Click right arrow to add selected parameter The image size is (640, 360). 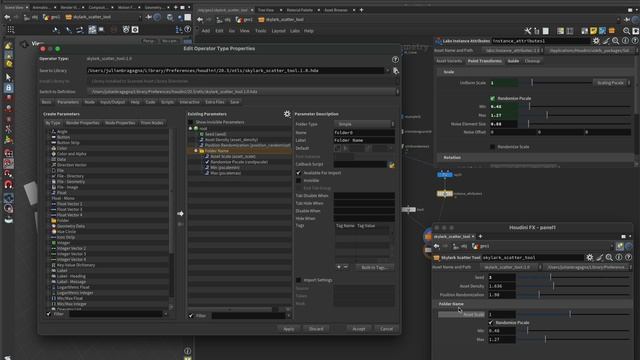point(180,213)
